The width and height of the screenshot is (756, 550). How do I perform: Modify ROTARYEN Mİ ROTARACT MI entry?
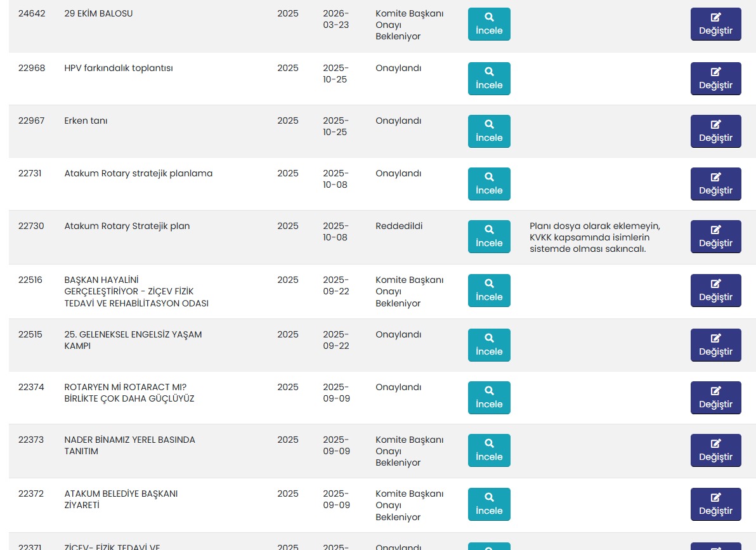click(715, 398)
